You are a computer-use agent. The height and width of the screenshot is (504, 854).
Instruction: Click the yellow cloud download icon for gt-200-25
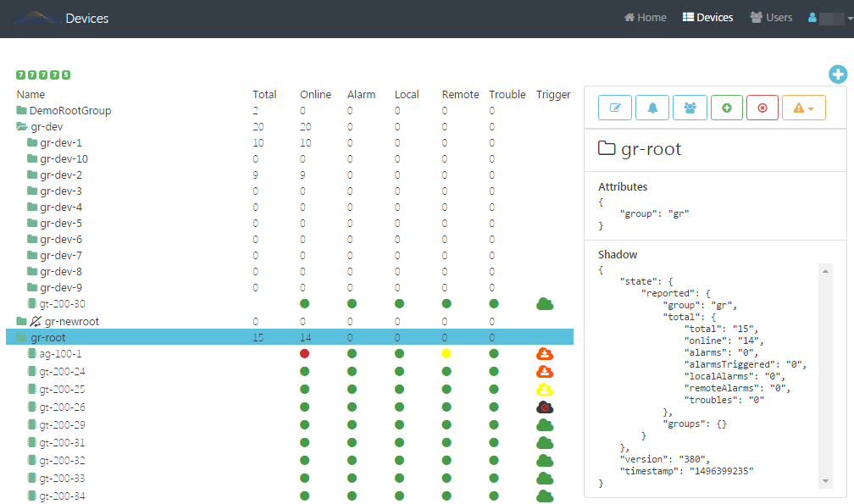(x=545, y=390)
